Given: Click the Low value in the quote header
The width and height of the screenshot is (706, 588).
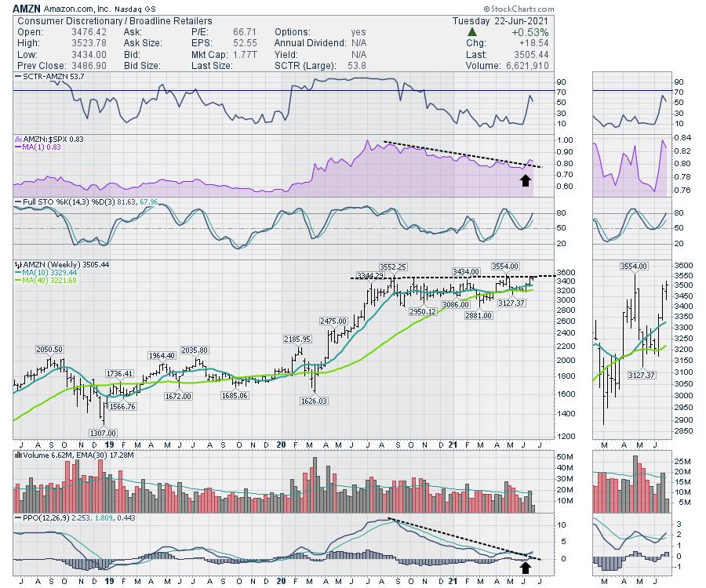Looking at the screenshot, I should [x=89, y=54].
